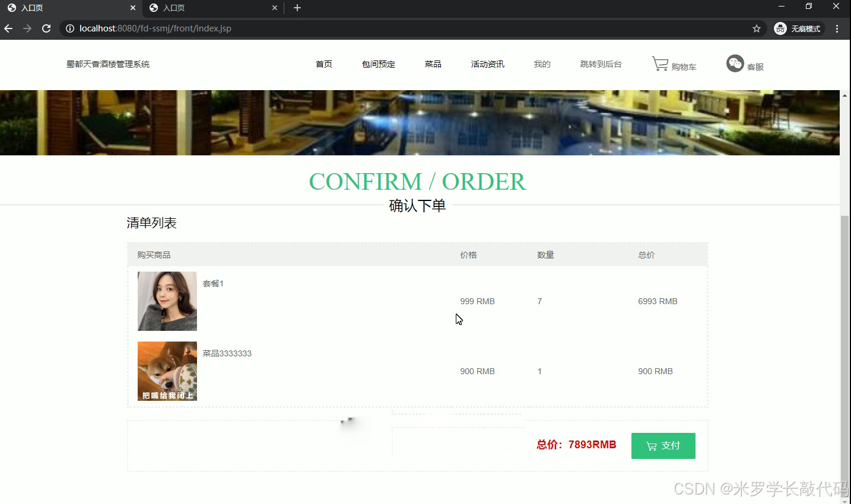Click the 6993 RMB total cell
The image size is (851, 504).
658,301
